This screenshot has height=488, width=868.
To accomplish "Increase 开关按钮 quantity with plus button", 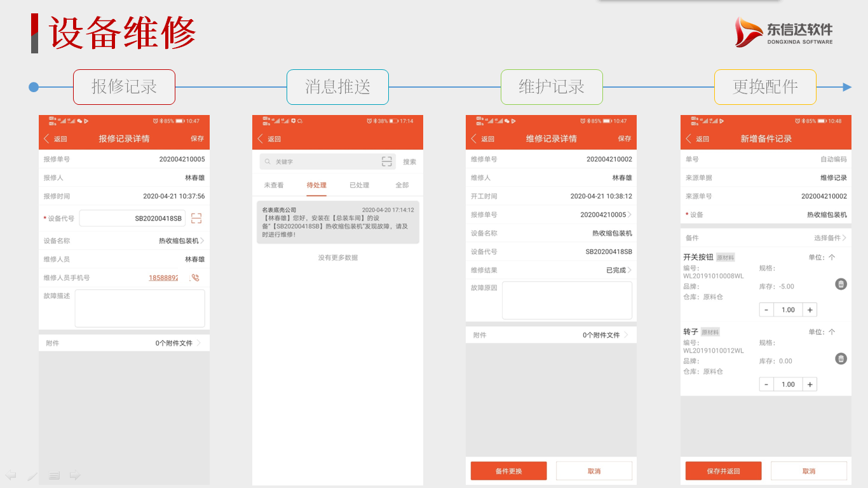I will pos(810,310).
